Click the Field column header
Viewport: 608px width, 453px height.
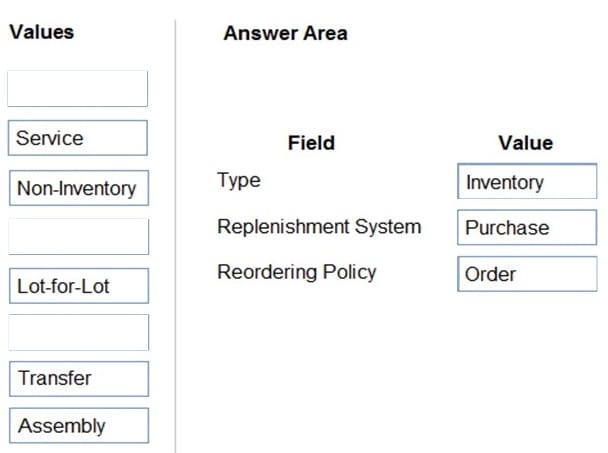(x=311, y=143)
